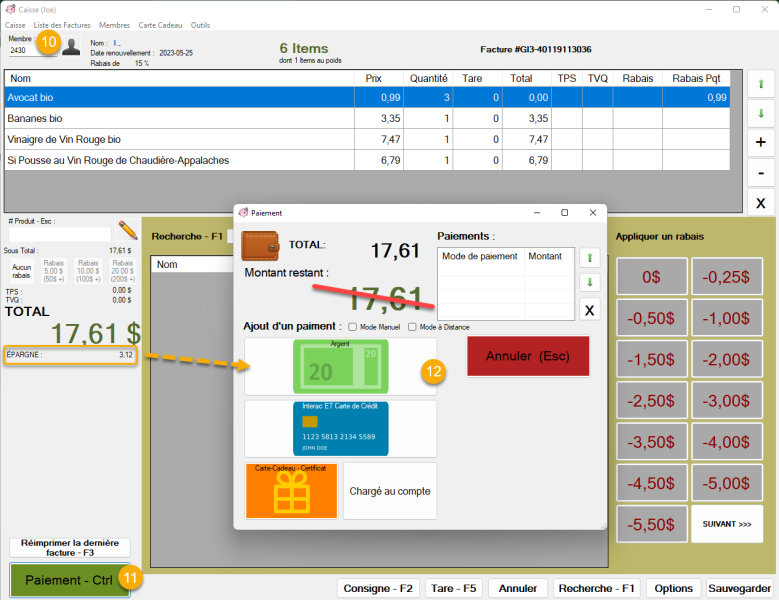Click the pencil edit icon beside product field
Viewport: 779px width, 600px height.
(x=128, y=230)
